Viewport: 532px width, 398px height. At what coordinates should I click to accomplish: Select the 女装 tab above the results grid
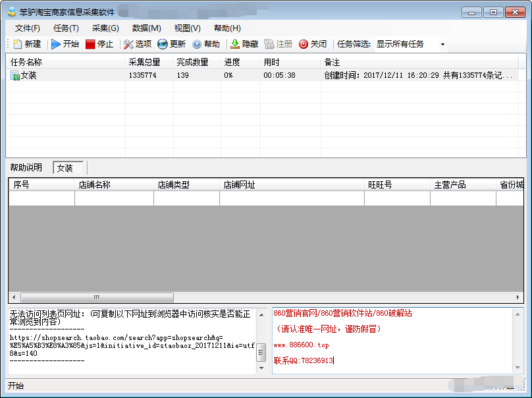pyautogui.click(x=68, y=168)
